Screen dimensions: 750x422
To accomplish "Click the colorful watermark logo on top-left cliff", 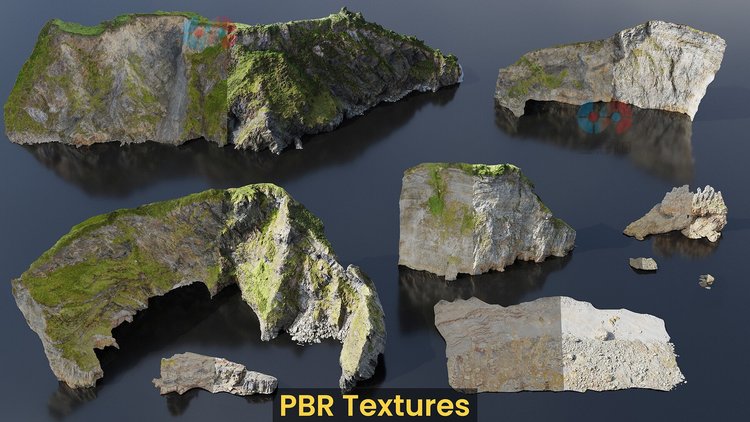I will 210,33.
